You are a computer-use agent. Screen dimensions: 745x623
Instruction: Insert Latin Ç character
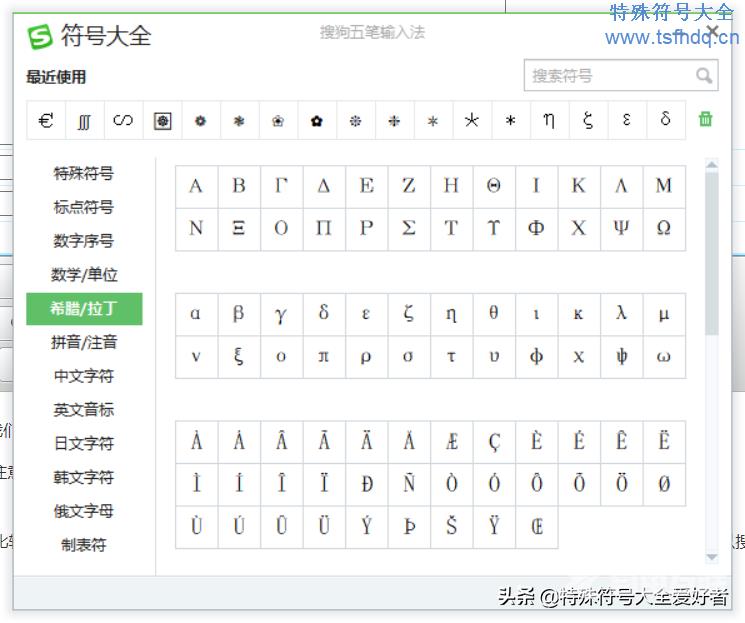pos(494,442)
